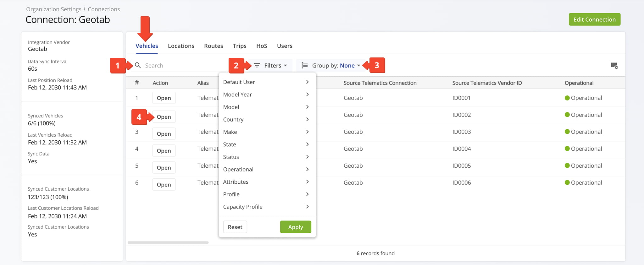Click green Operational status dot for ID0001
Screen dimensions: 644x265
(x=567, y=98)
